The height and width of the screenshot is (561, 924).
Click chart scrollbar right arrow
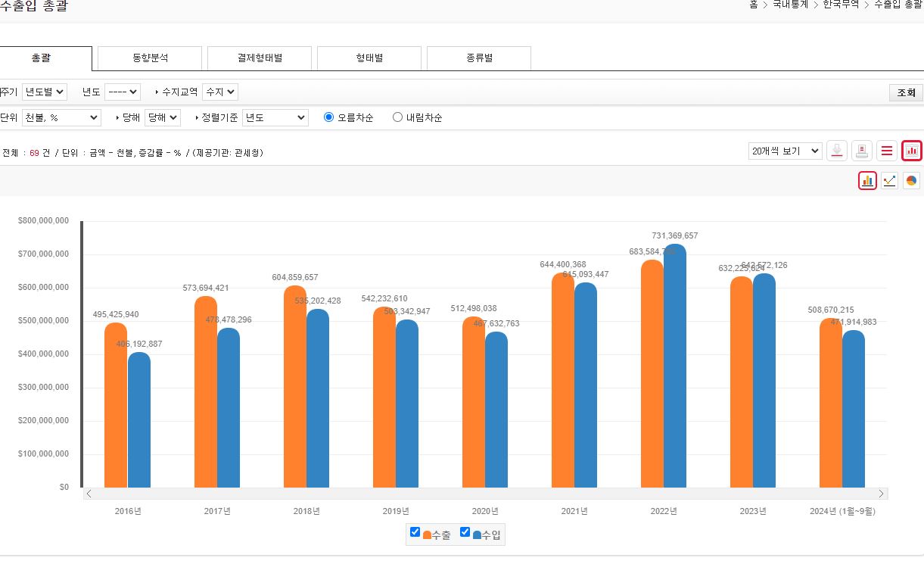click(881, 494)
